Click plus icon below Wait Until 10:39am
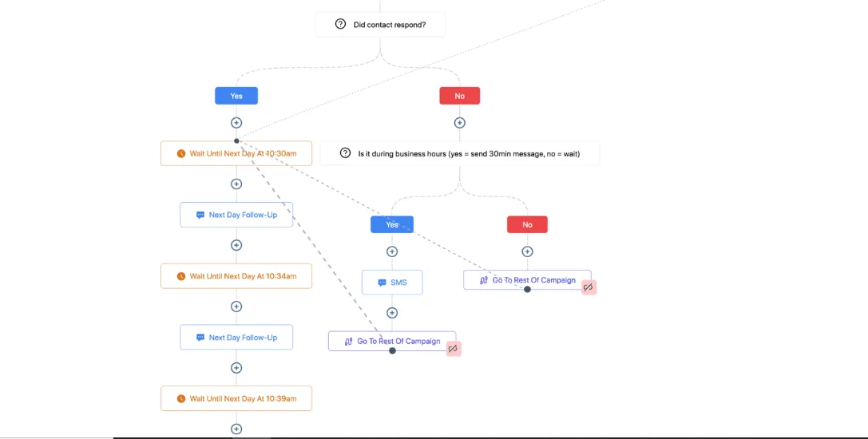The height and width of the screenshot is (439, 868). [236, 429]
